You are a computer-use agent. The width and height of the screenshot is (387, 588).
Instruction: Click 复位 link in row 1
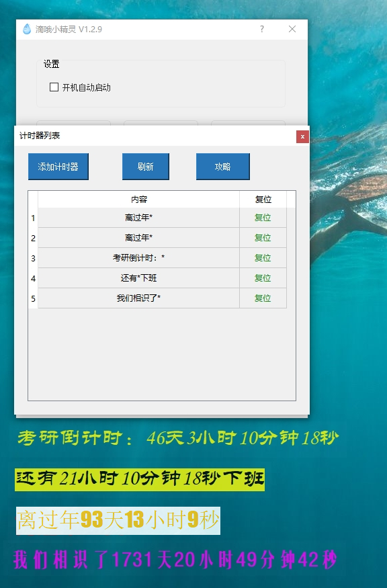tap(263, 218)
